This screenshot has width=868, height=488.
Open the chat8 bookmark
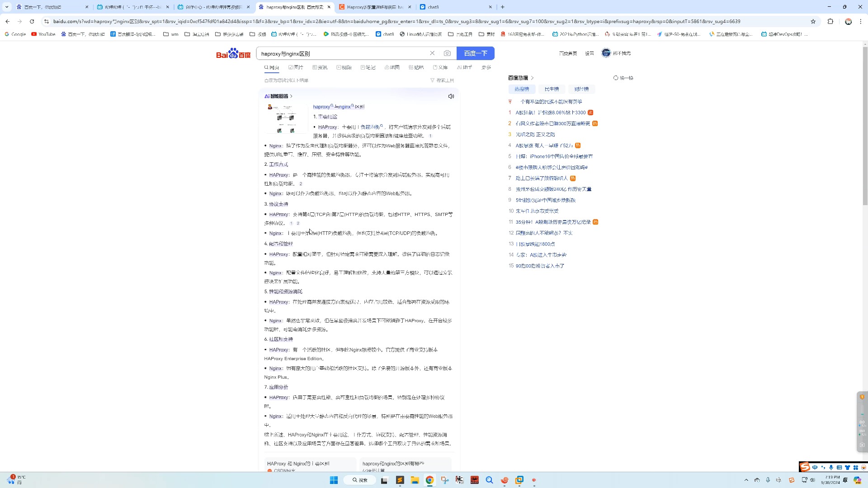(x=385, y=34)
